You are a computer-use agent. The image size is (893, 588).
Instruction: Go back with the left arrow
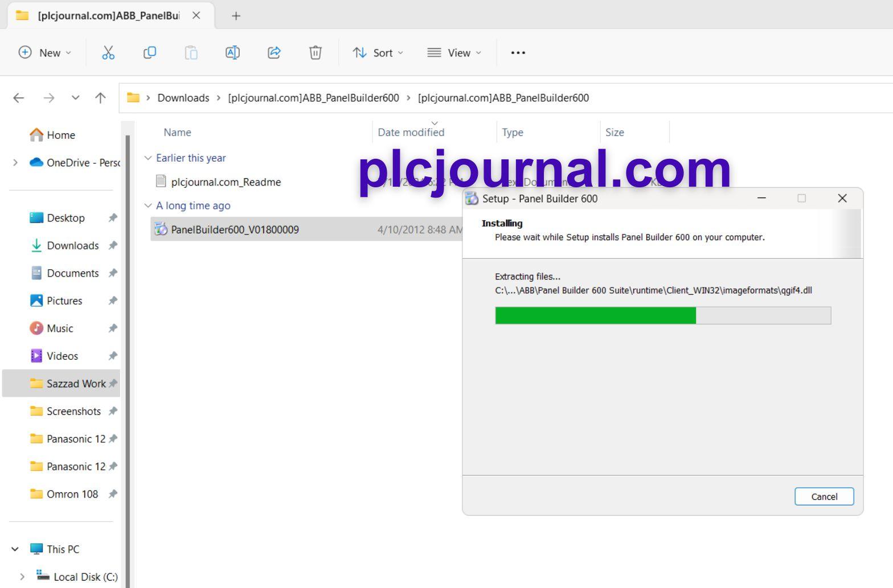click(x=19, y=98)
